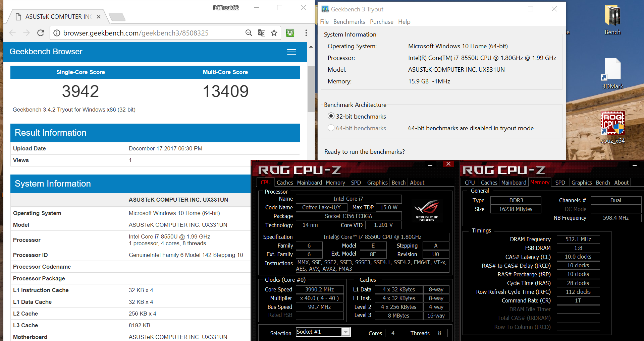
Task: Minimize the left ROG CPU-Z window
Action: 430,165
